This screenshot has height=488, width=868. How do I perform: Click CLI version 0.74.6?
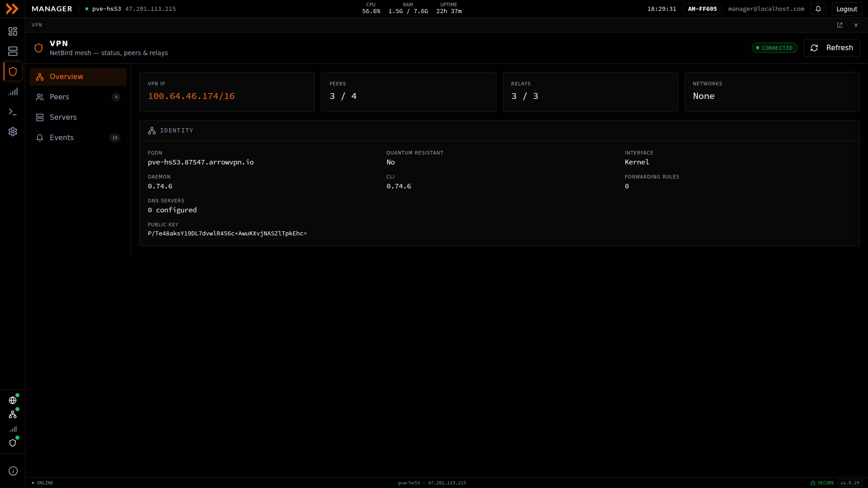pos(399,186)
